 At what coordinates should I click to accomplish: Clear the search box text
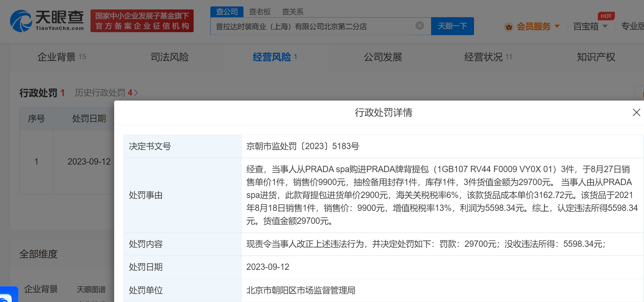pos(419,26)
